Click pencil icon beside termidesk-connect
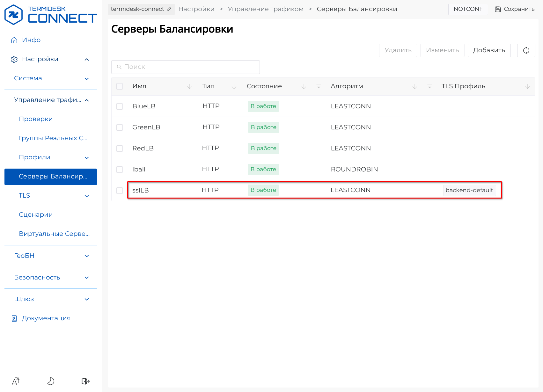 (x=169, y=9)
